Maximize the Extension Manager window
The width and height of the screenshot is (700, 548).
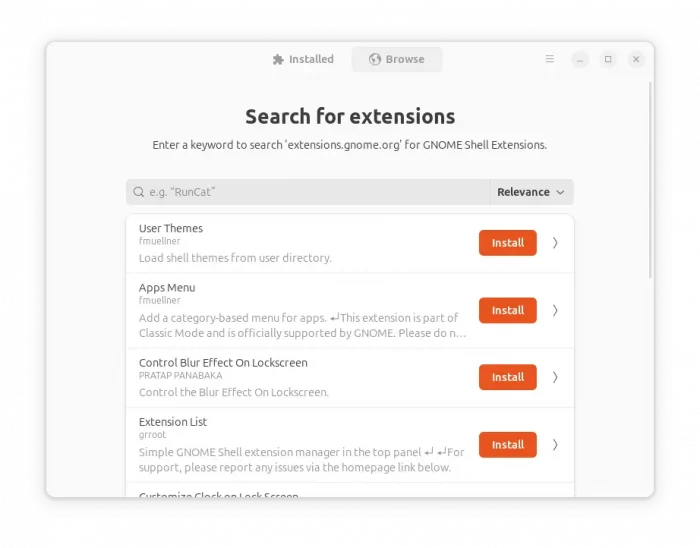point(608,60)
